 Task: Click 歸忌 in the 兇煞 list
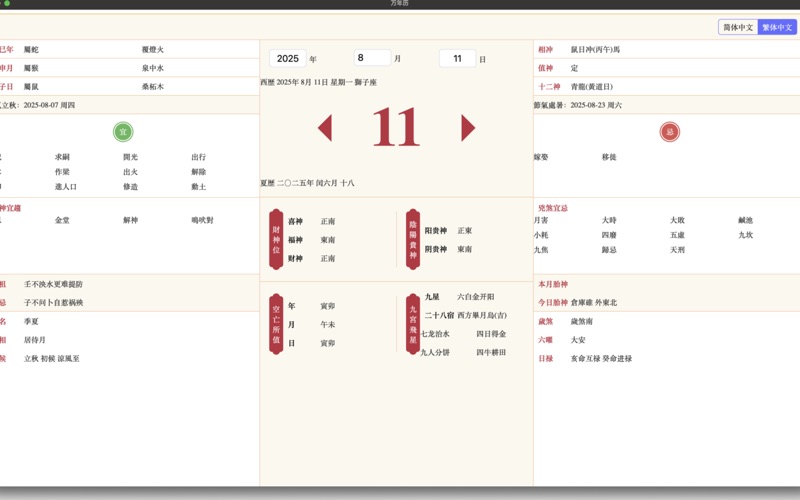point(609,250)
